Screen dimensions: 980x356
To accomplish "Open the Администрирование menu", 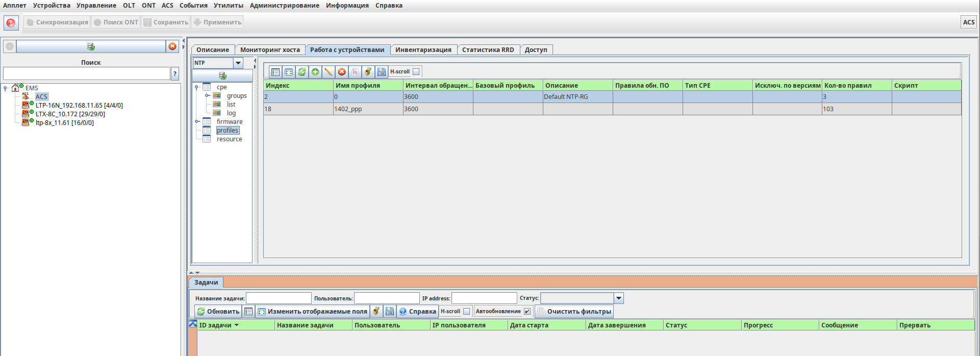I will [285, 6].
